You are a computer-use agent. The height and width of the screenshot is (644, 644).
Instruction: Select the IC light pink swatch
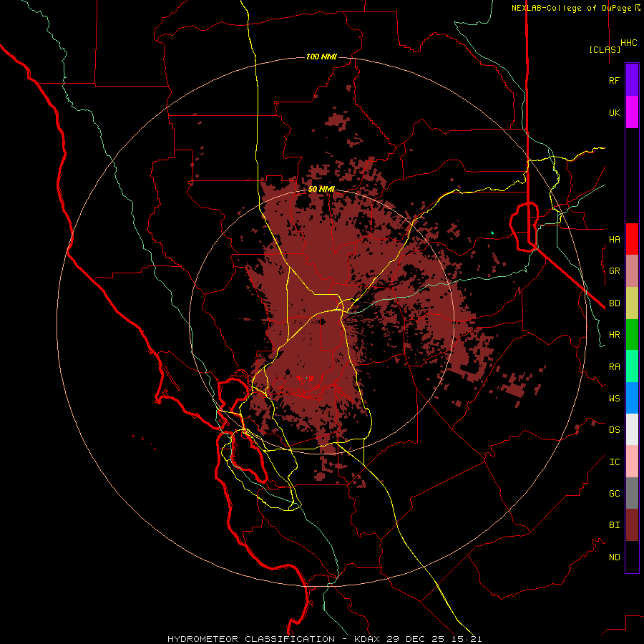632,462
